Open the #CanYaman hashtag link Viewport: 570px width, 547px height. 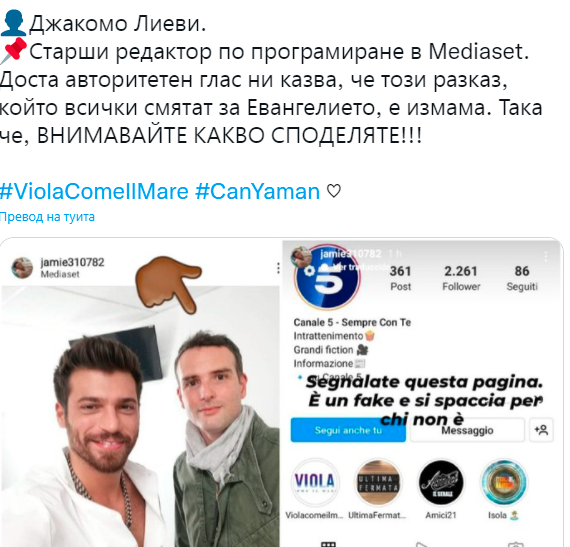pos(257,192)
